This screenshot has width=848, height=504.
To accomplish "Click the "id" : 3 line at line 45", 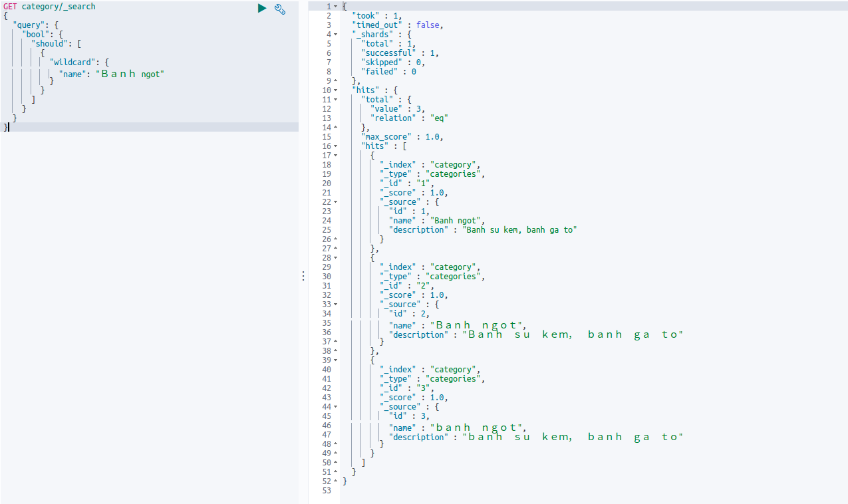I will click(x=409, y=416).
